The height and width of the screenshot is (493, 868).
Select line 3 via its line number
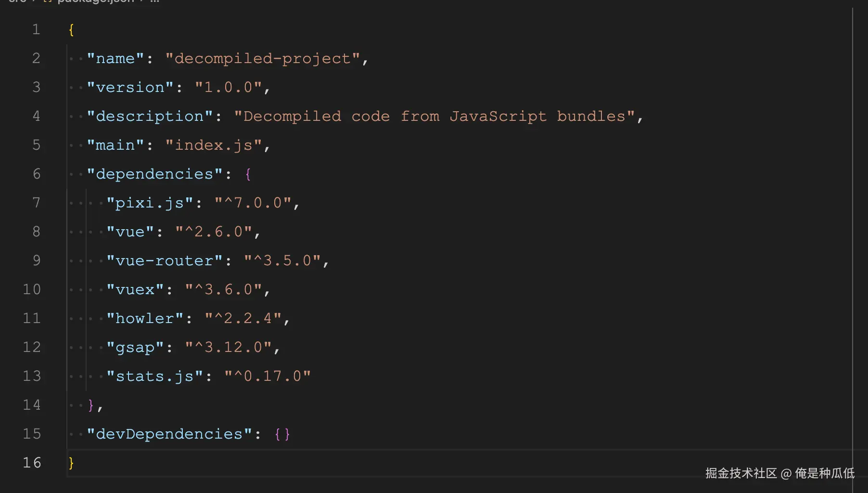click(x=36, y=88)
